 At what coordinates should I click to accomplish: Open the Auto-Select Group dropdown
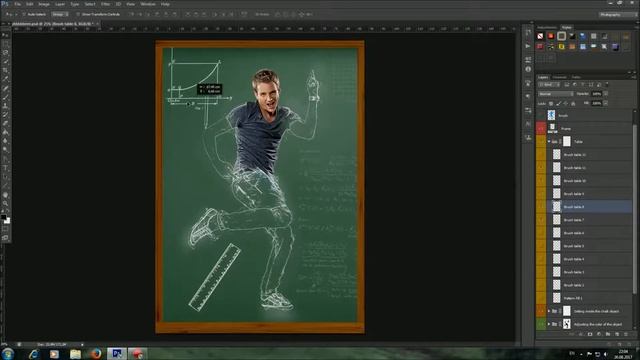[60, 14]
